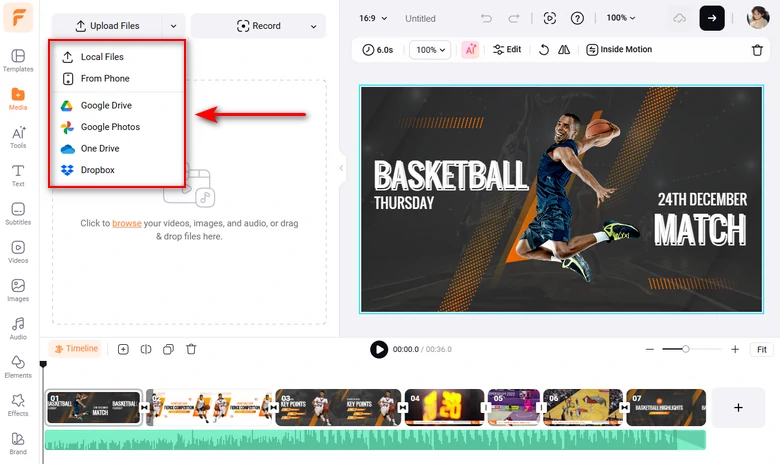This screenshot has height=464, width=780.
Task: Collapse the media panel side arrow
Action: tap(341, 168)
